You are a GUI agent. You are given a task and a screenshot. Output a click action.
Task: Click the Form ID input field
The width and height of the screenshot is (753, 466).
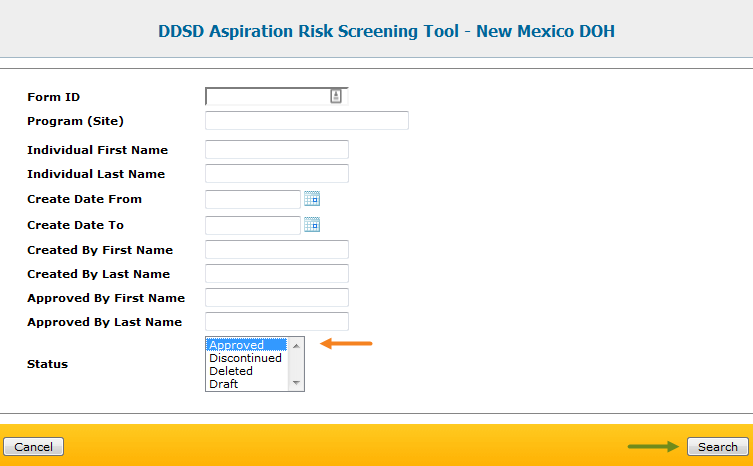click(277, 96)
